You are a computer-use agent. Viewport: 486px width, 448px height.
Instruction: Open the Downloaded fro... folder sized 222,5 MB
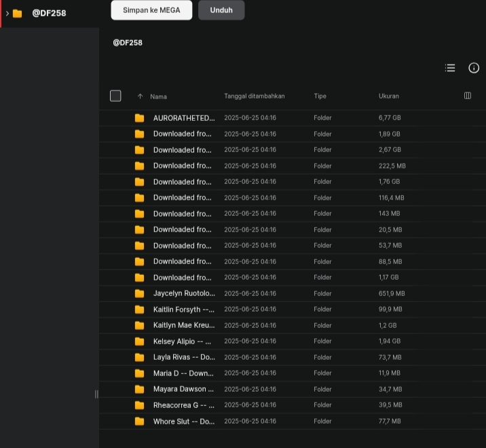pos(182,166)
